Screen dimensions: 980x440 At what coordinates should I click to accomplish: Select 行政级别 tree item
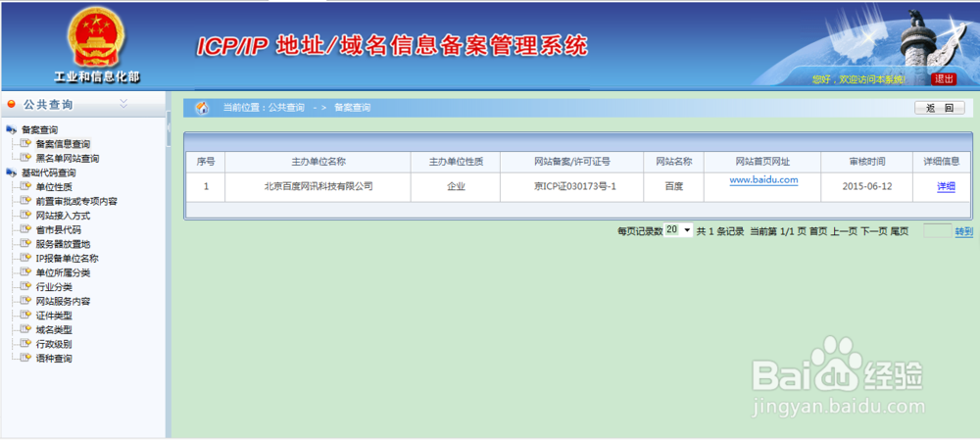[x=54, y=344]
